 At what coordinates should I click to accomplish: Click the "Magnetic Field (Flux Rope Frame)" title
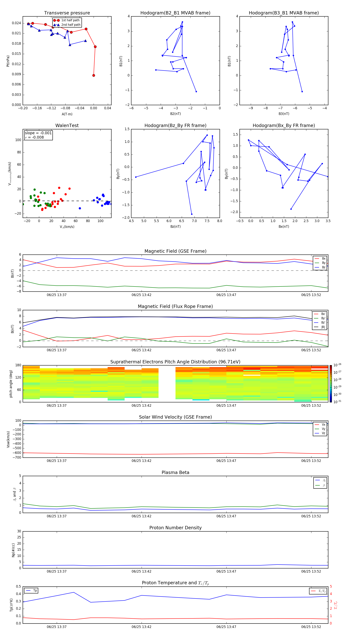click(x=175, y=307)
